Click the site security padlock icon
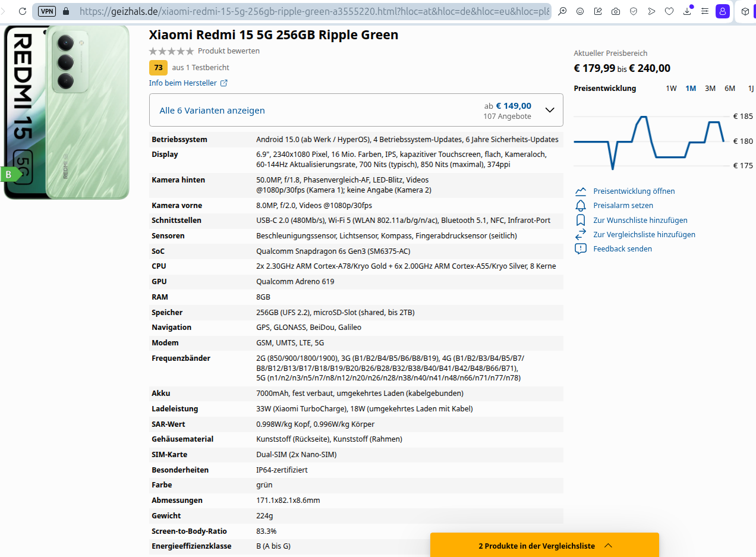756x557 pixels. click(x=66, y=11)
